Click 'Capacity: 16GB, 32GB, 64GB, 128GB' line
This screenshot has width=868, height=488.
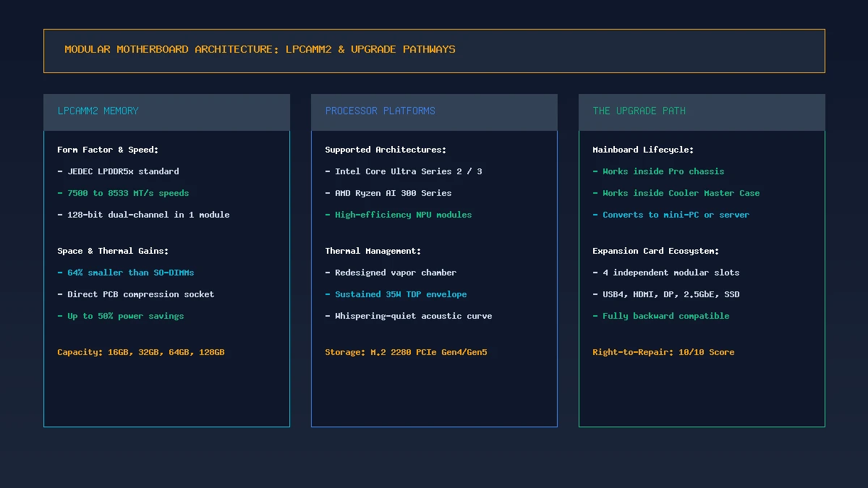pyautogui.click(x=141, y=352)
